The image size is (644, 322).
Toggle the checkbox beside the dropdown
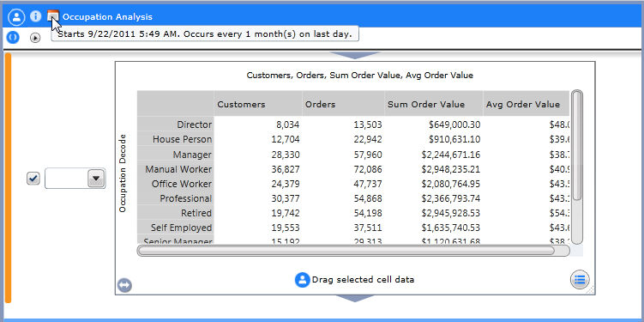pos(33,179)
